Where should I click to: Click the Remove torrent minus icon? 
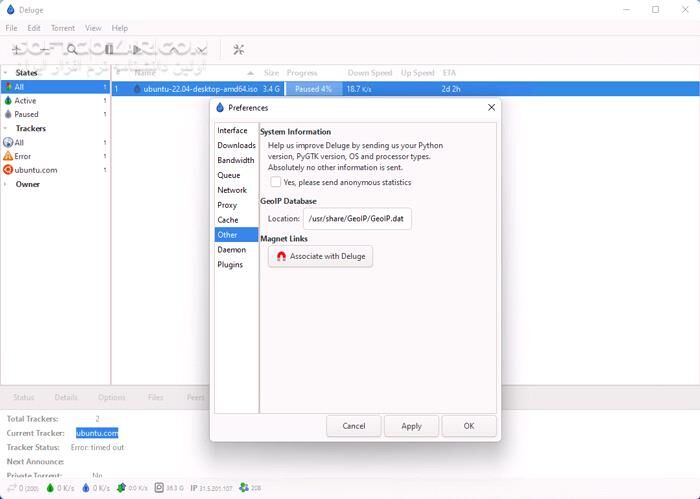(44, 49)
